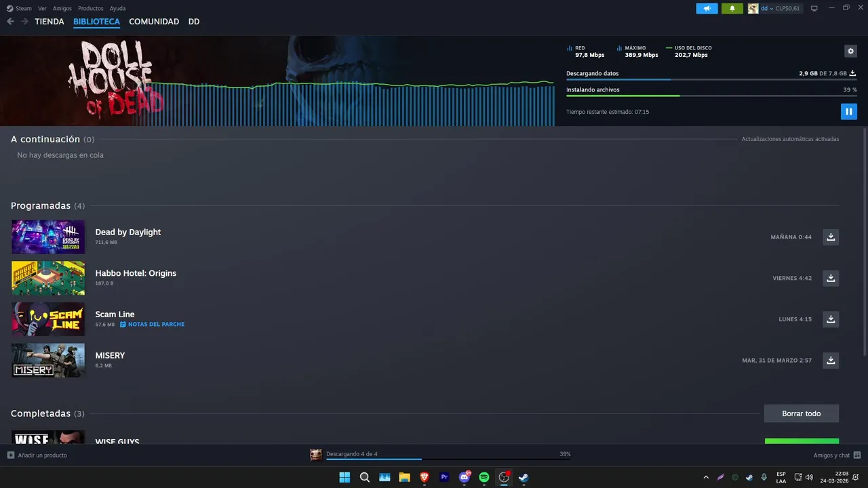This screenshot has height=488, width=868.
Task: Open the volume tray control
Action: tap(809, 477)
